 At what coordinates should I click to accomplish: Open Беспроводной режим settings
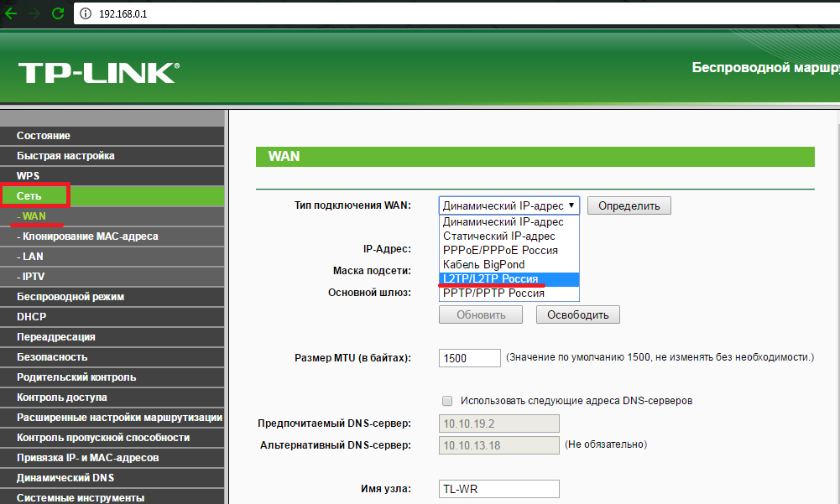click(112, 297)
